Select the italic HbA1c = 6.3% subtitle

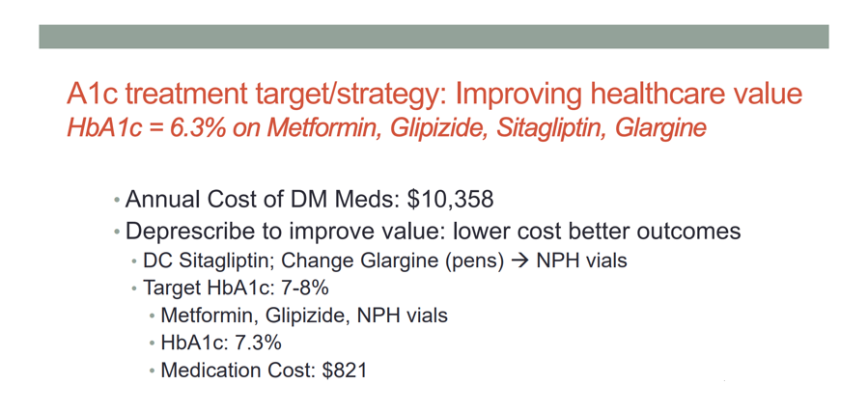[386, 128]
